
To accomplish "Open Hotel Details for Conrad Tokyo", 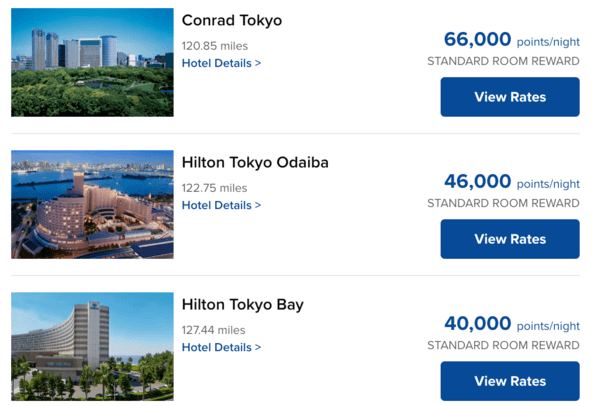I will coord(221,63).
